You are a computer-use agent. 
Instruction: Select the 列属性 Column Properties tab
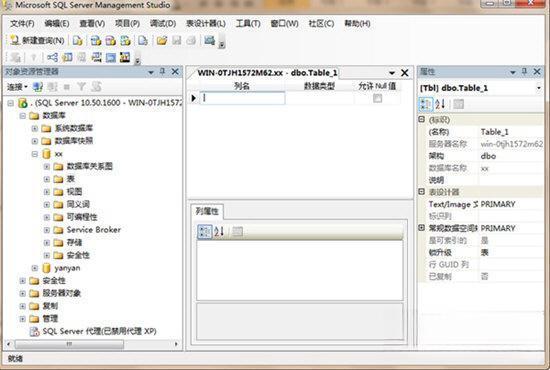pyautogui.click(x=207, y=211)
